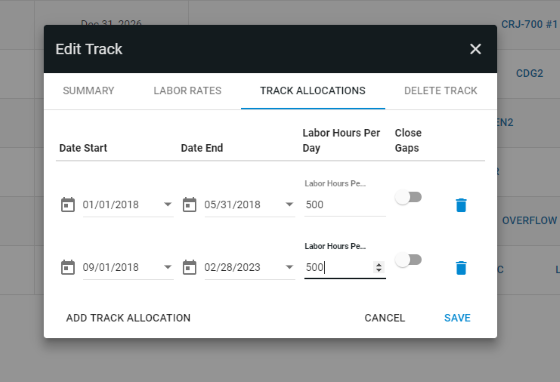Viewport: 560px width, 382px height.
Task: Open the Delete Track tab
Action: tap(440, 91)
